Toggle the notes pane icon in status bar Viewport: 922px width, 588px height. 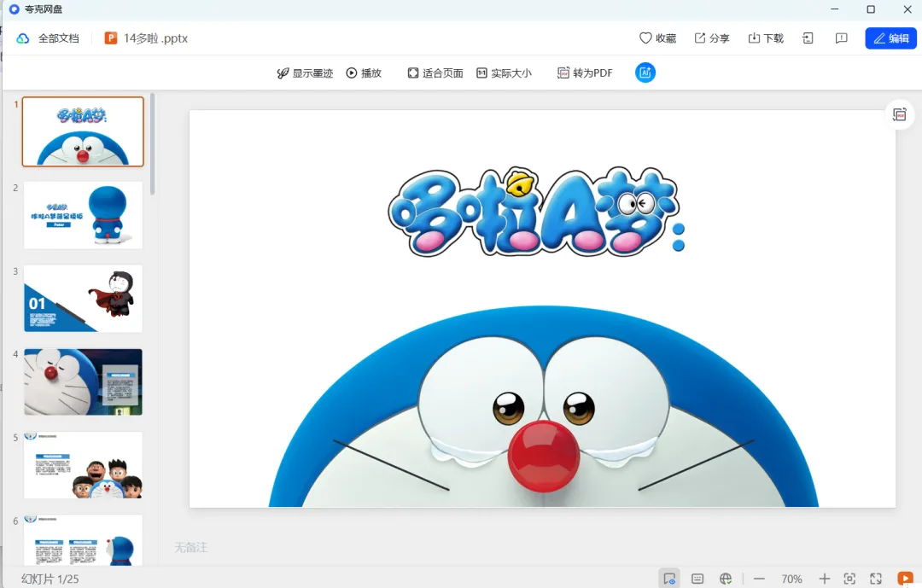pos(697,579)
